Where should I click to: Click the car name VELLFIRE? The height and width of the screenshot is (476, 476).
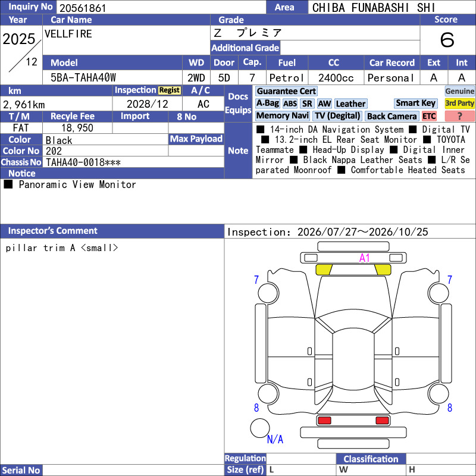[68, 34]
